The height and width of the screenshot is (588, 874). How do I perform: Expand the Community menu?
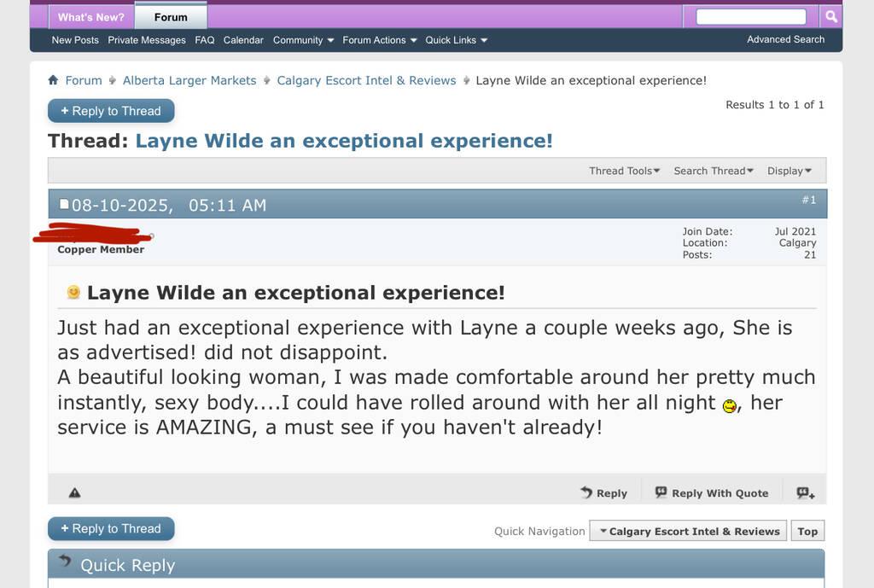(x=303, y=40)
